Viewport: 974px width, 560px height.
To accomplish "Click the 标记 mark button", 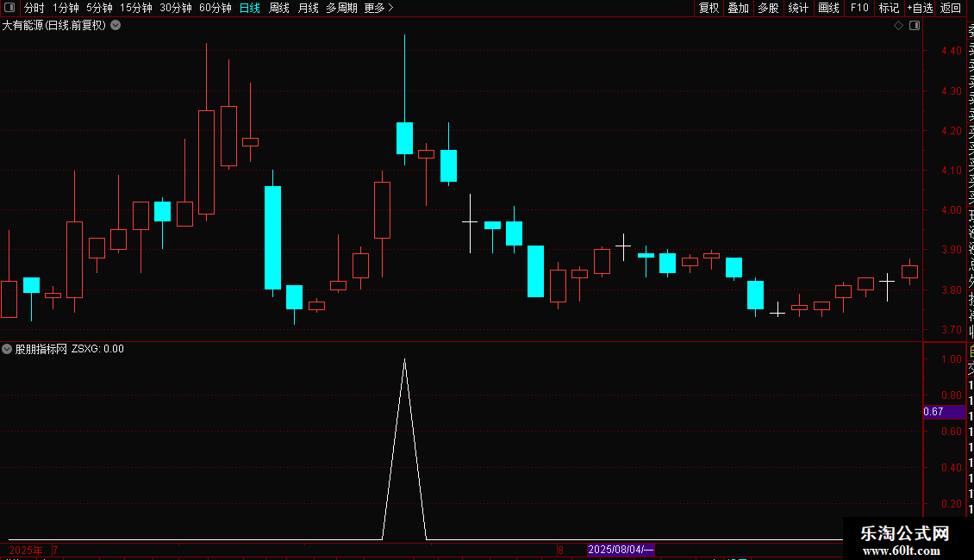I will coord(889,8).
